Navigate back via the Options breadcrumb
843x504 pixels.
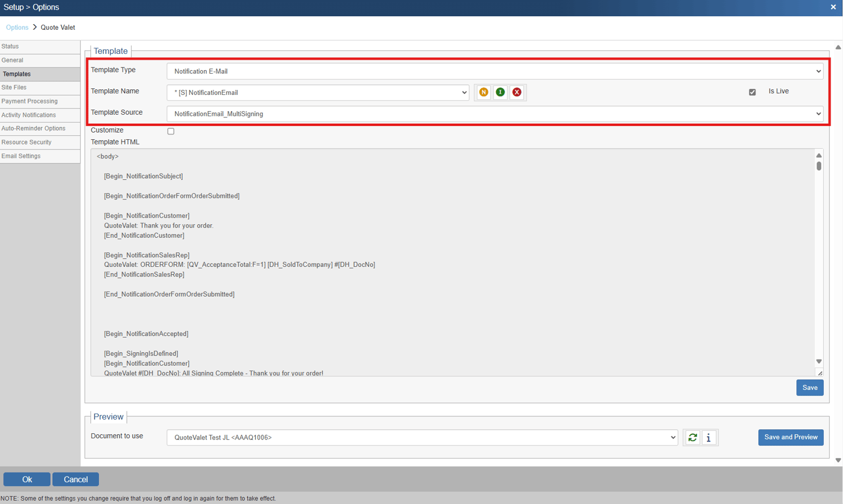(17, 27)
